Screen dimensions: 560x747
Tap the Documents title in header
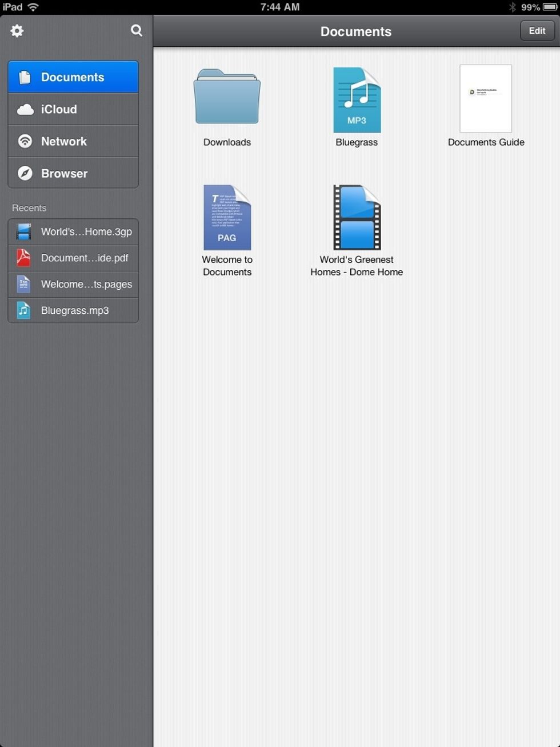pos(356,31)
